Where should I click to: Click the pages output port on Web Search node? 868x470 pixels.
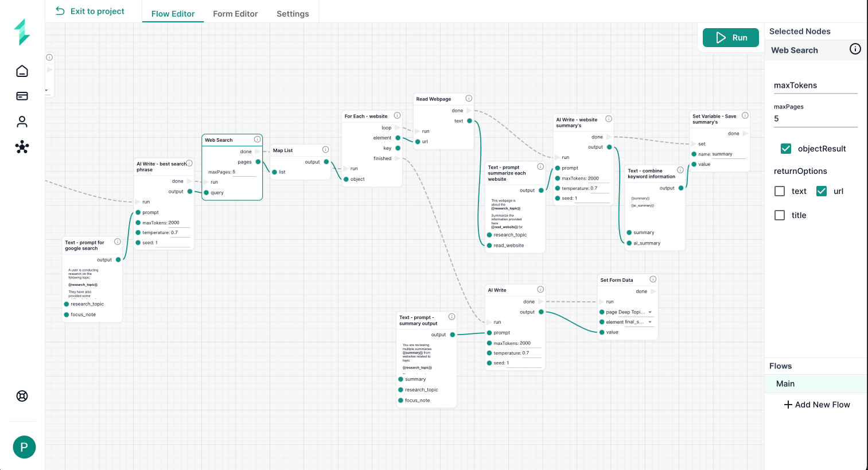258,162
